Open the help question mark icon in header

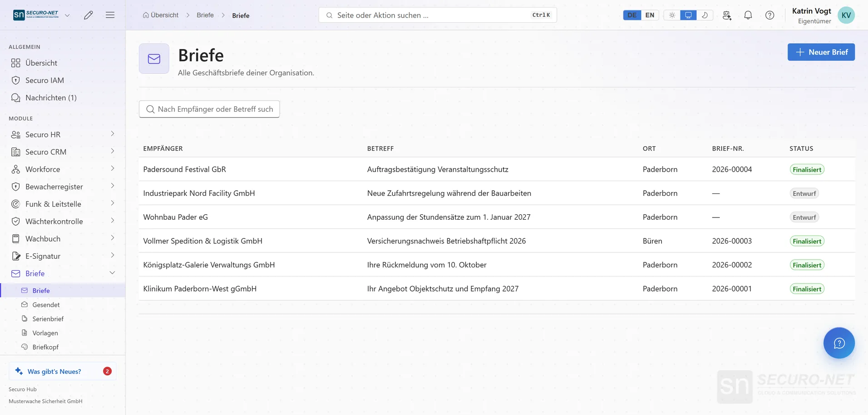click(x=770, y=15)
